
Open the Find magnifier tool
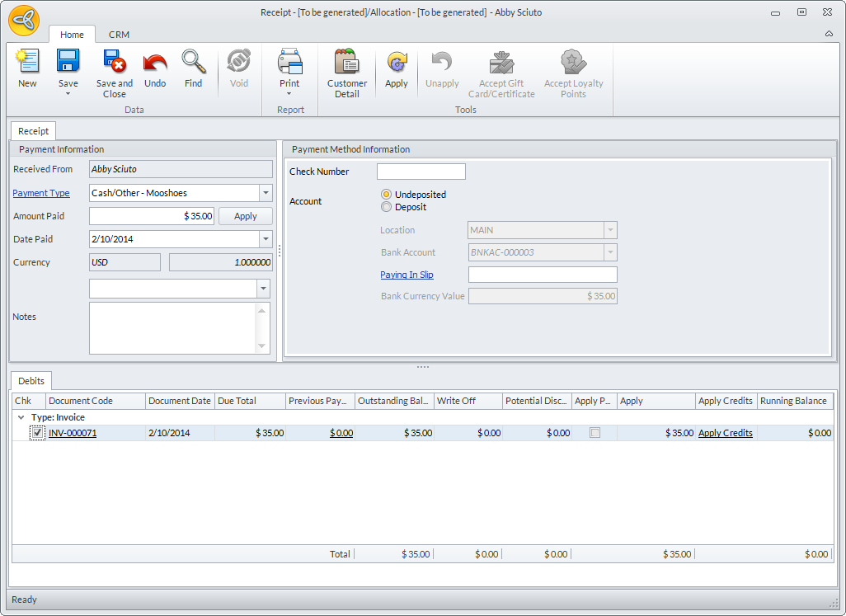pos(193,63)
